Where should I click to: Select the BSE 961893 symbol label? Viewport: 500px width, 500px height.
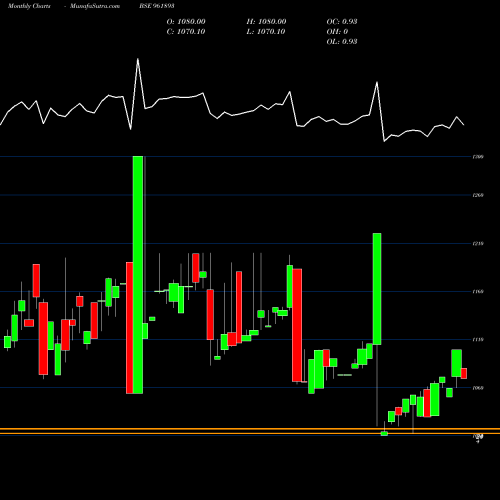[157, 6]
